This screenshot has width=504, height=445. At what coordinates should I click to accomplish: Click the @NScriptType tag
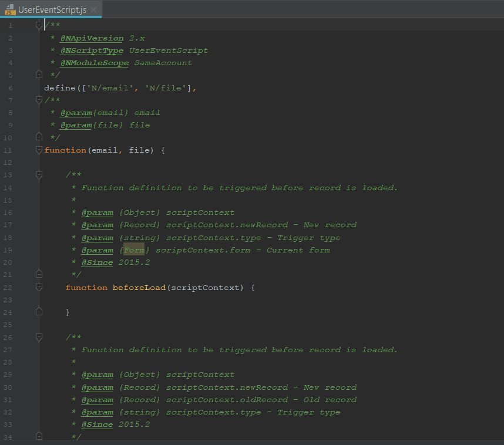[92, 50]
